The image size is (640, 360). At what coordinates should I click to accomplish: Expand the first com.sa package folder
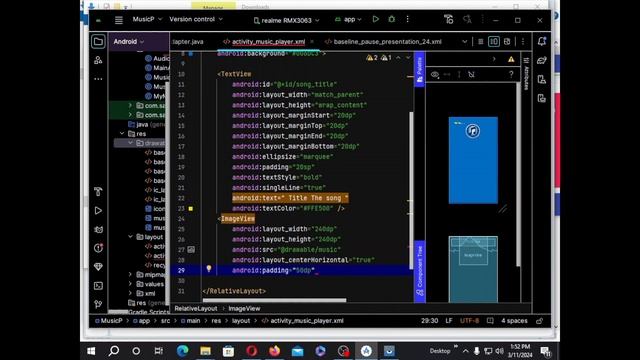click(x=130, y=105)
